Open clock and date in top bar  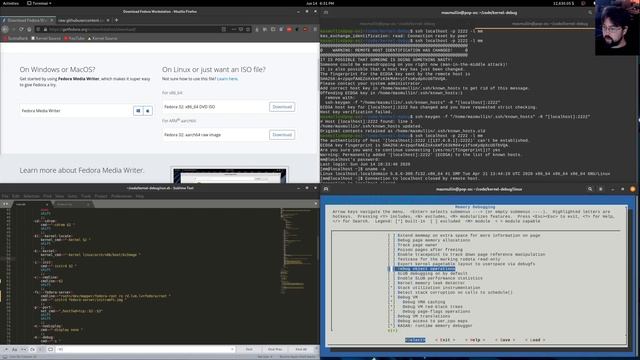click(x=320, y=3)
